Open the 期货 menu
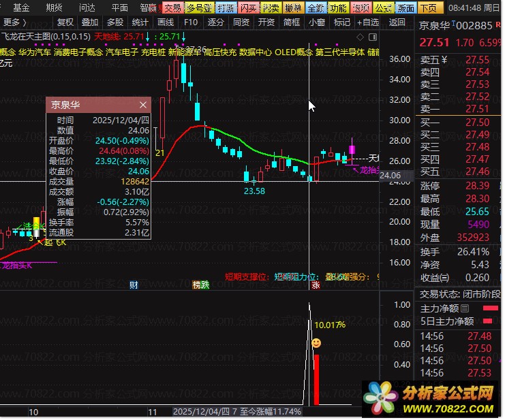Viewport: 505px width, 420px height. point(54,7)
